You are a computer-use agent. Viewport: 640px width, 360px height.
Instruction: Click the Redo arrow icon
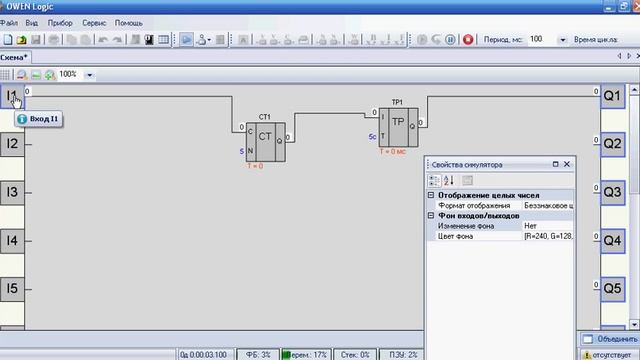(x=117, y=40)
